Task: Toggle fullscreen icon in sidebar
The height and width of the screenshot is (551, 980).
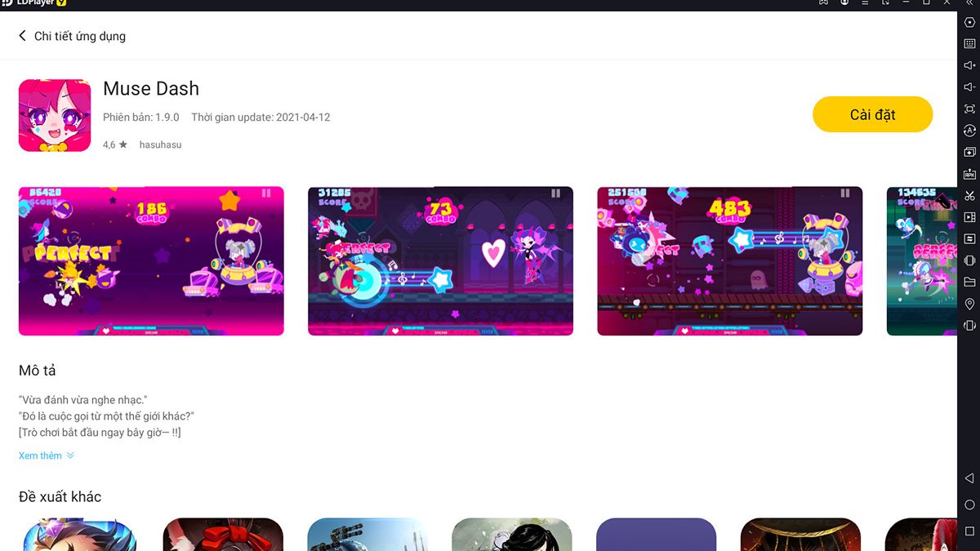Action: [x=969, y=109]
